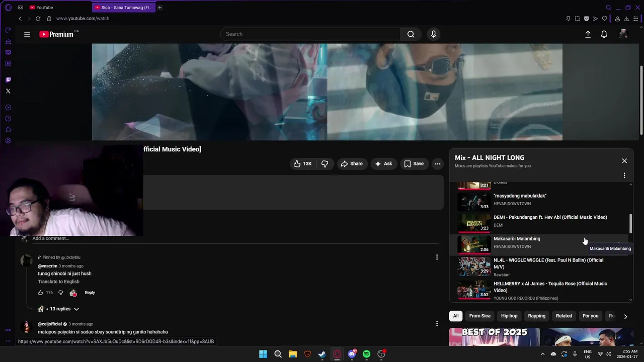Screen dimensions: 644x362
Task: Toggle the Opera ad blocker shield
Action: click(586, 19)
